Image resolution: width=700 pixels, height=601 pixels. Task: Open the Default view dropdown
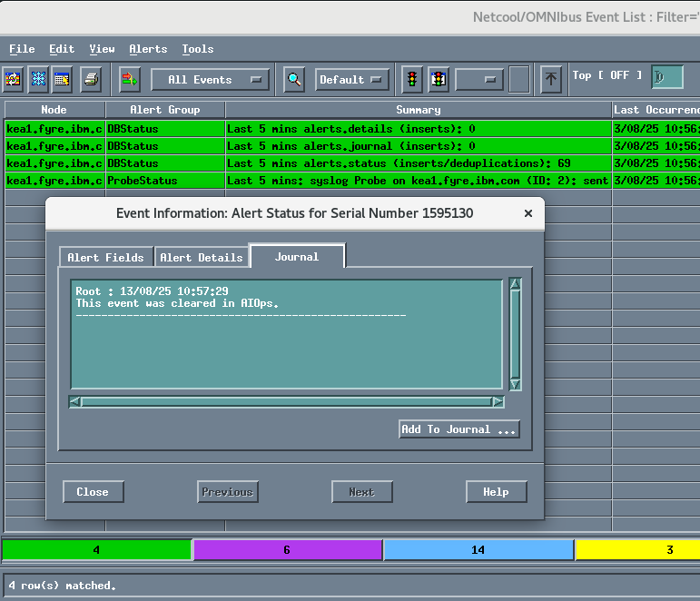coord(351,80)
